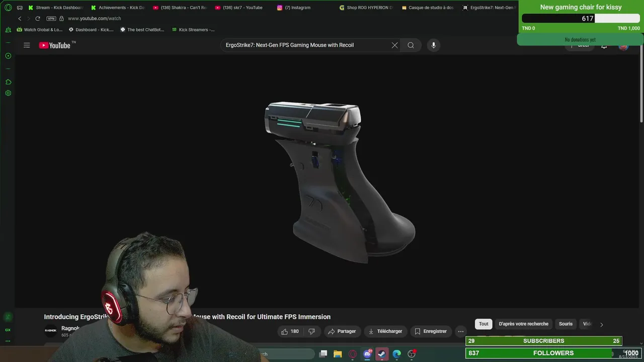The height and width of the screenshot is (362, 644).
Task: Like the video with 180 likes
Action: click(290, 331)
